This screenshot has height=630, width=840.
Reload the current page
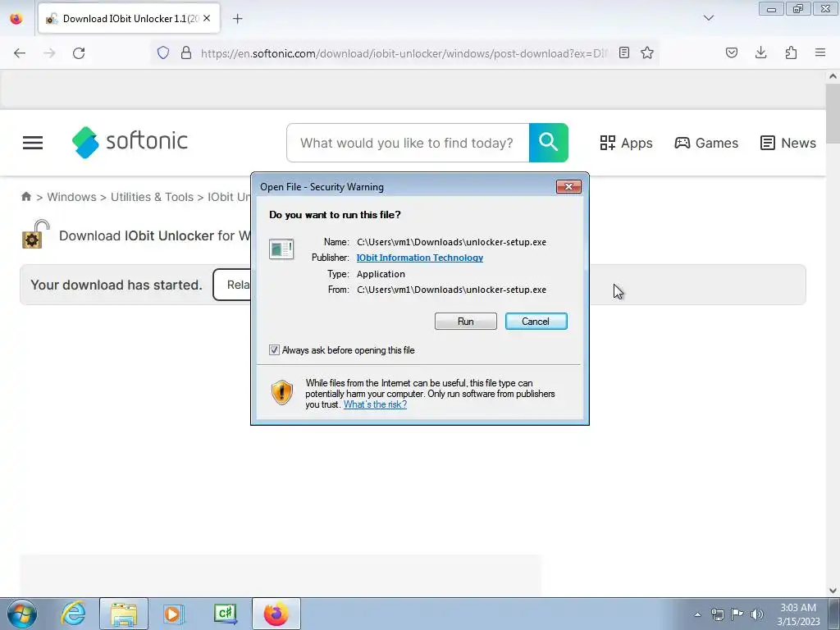click(79, 53)
